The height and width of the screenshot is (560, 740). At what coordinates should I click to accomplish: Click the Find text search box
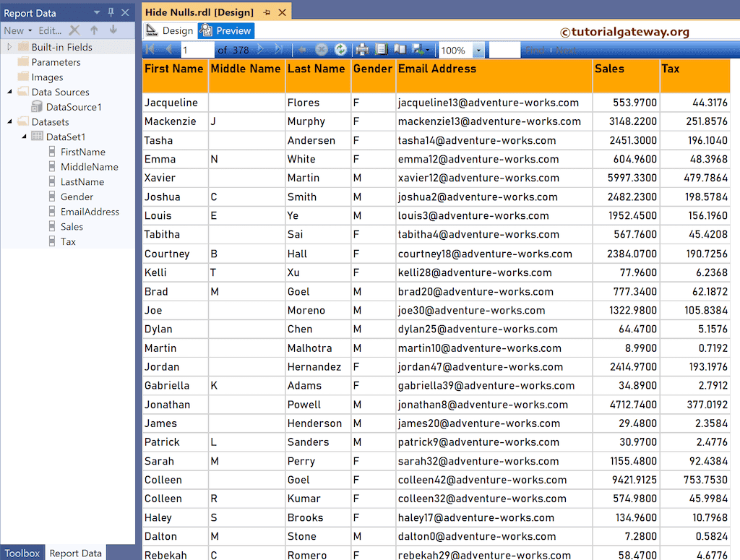(x=504, y=51)
